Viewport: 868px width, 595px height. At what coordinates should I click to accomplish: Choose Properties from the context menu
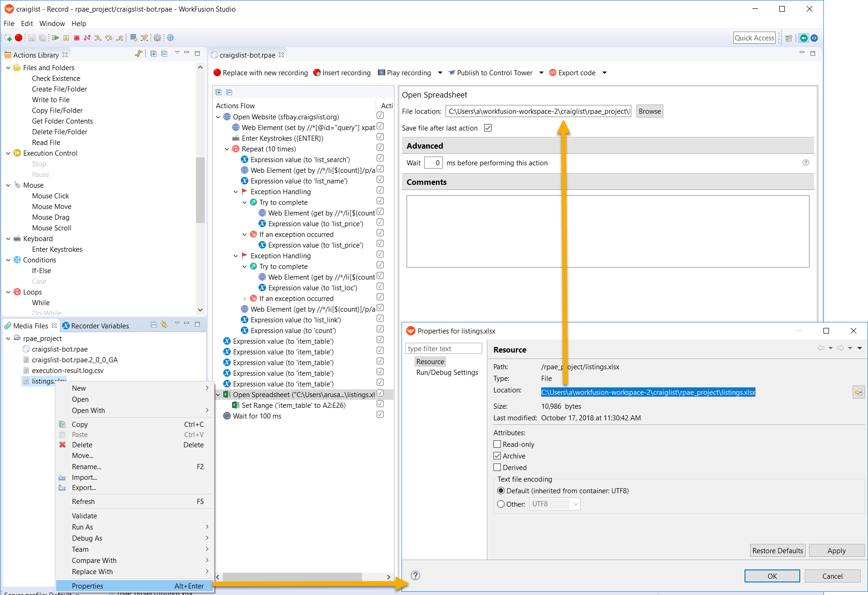tap(135, 586)
